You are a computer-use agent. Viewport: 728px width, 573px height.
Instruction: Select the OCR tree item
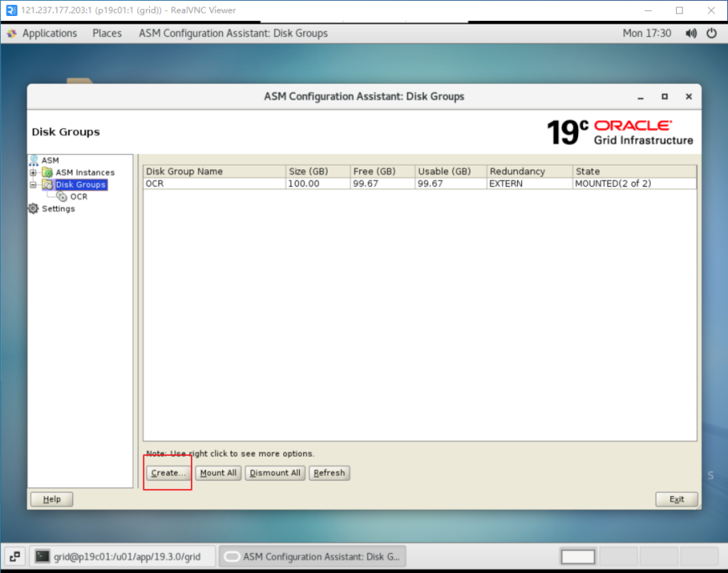click(79, 196)
